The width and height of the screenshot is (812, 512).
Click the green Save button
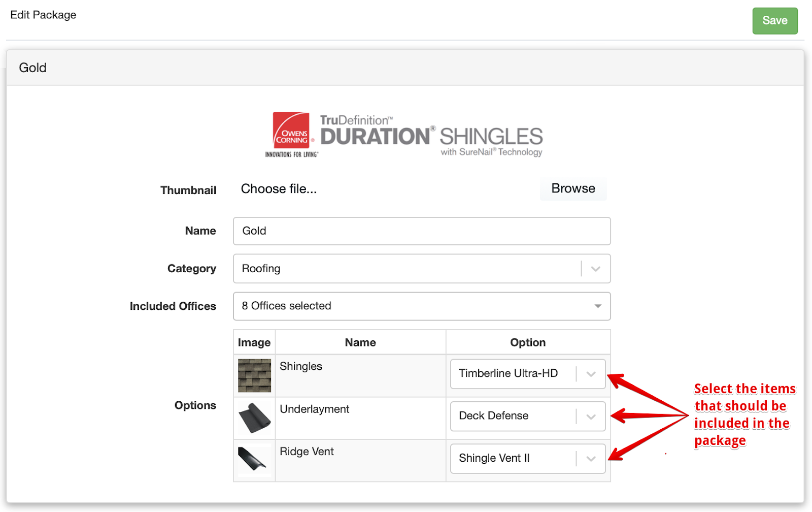(774, 21)
